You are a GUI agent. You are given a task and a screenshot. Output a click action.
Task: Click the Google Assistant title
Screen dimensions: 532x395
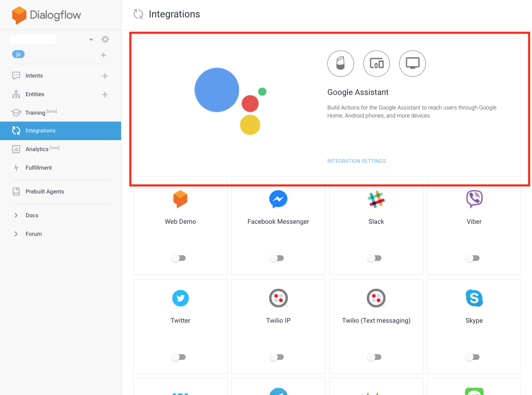coord(358,92)
